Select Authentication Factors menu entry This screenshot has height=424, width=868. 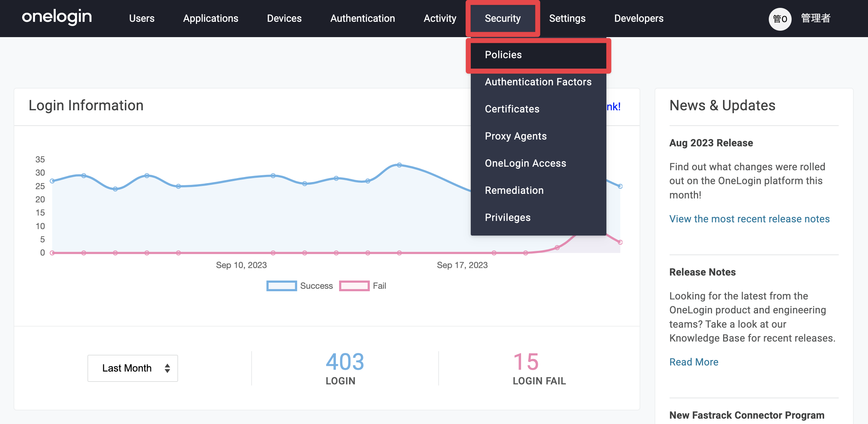coord(538,82)
